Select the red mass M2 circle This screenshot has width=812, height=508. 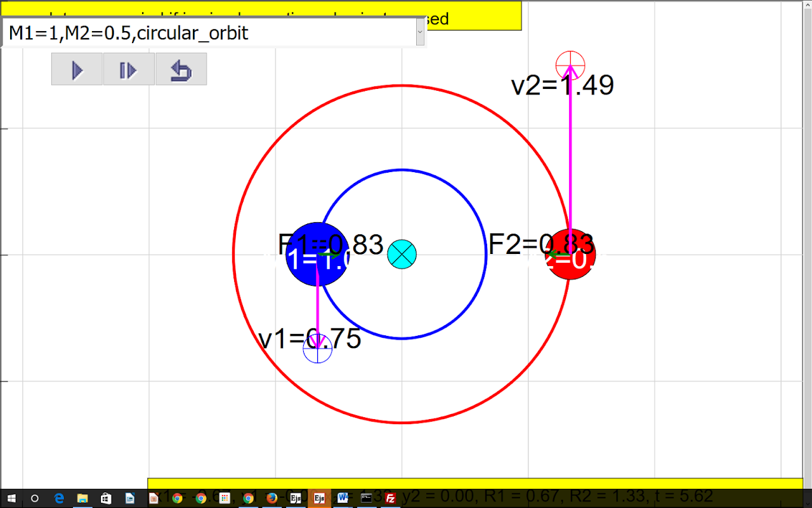click(x=570, y=255)
